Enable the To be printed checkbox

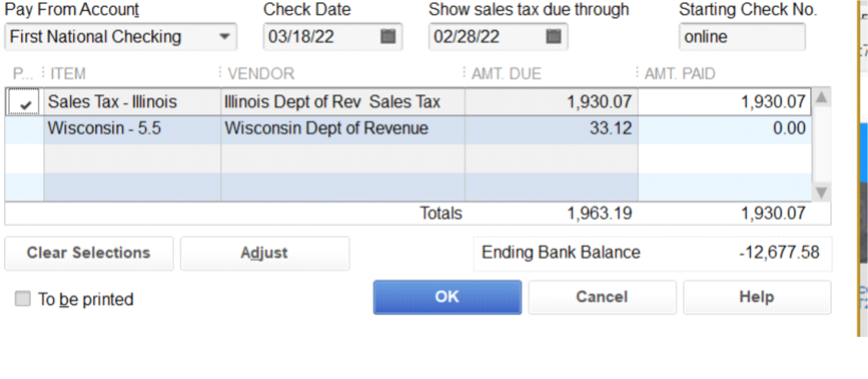coord(23,298)
